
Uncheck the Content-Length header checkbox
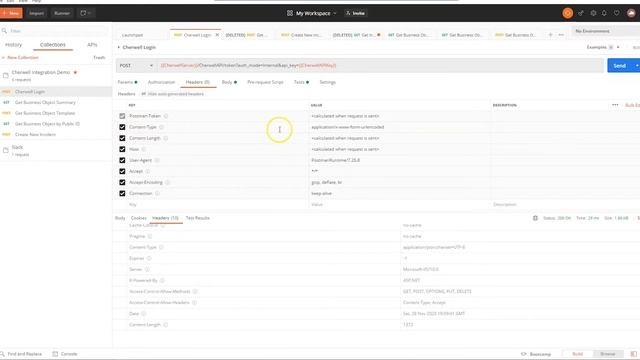point(122,138)
